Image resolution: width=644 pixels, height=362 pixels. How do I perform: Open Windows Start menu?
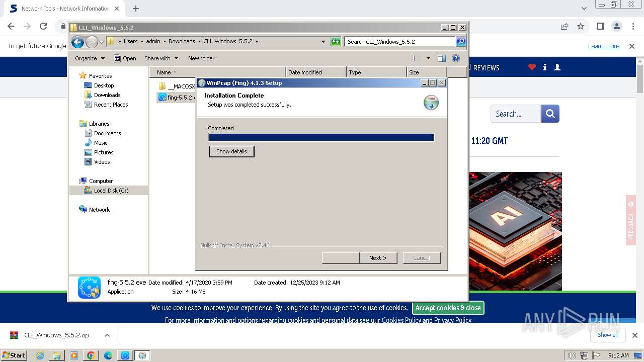coord(14,355)
